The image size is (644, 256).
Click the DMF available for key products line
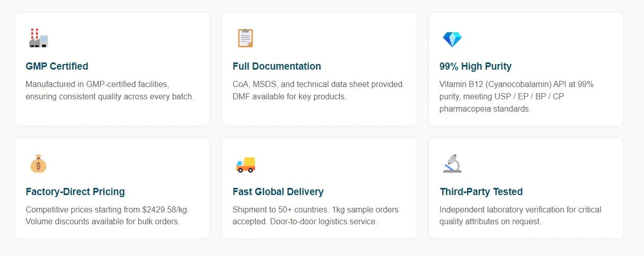(290, 96)
